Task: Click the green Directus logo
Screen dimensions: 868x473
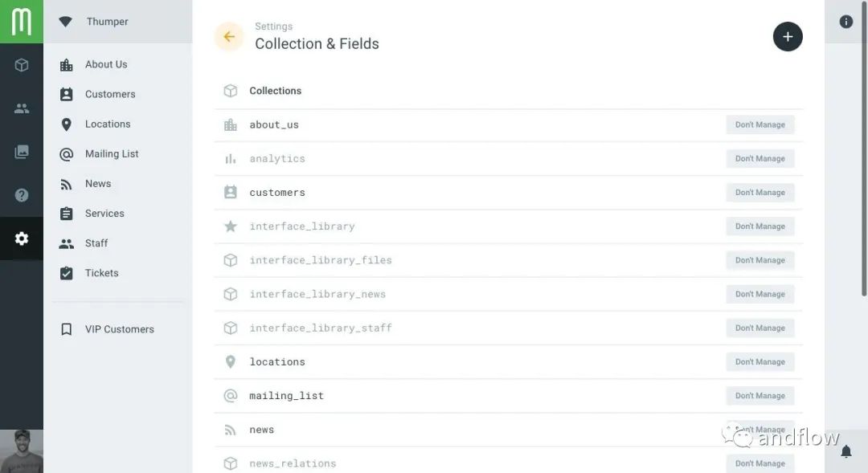Action: (x=22, y=22)
